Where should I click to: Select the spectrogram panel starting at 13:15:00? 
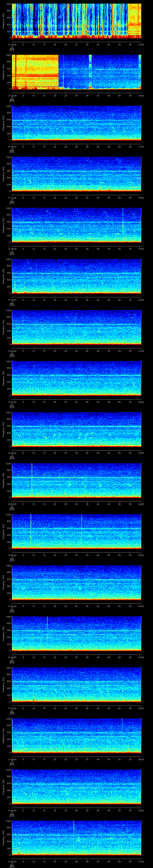[x=77, y=72]
